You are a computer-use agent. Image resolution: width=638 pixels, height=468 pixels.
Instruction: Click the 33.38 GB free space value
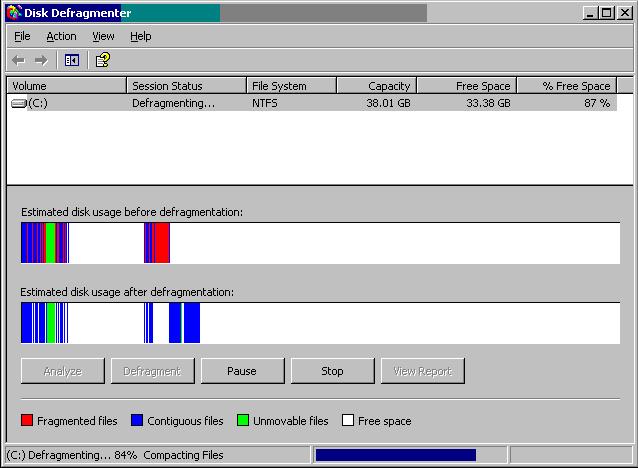coord(488,103)
